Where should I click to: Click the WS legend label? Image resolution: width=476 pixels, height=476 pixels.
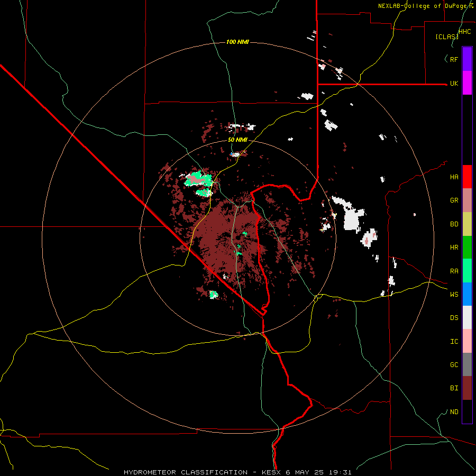coord(454,295)
